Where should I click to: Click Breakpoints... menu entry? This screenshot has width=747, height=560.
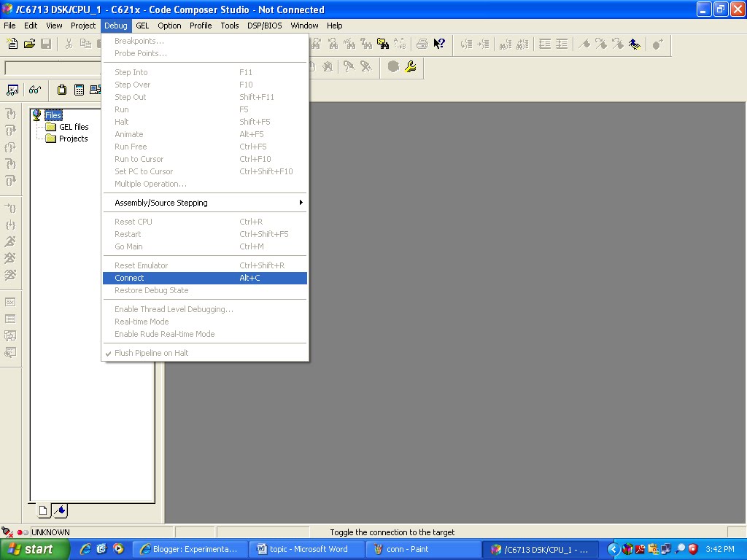point(205,41)
